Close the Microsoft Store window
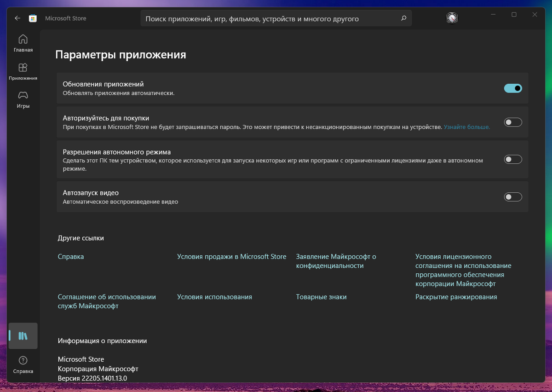This screenshot has width=552, height=392. point(535,15)
